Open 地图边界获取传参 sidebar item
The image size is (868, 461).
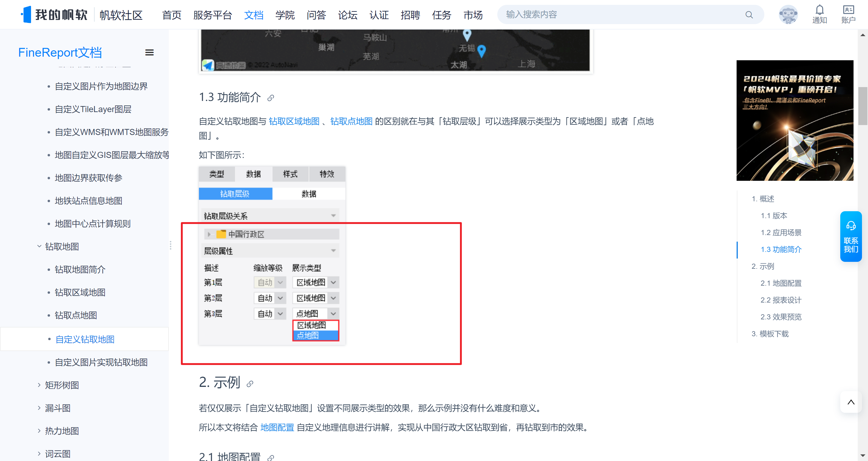coord(89,178)
